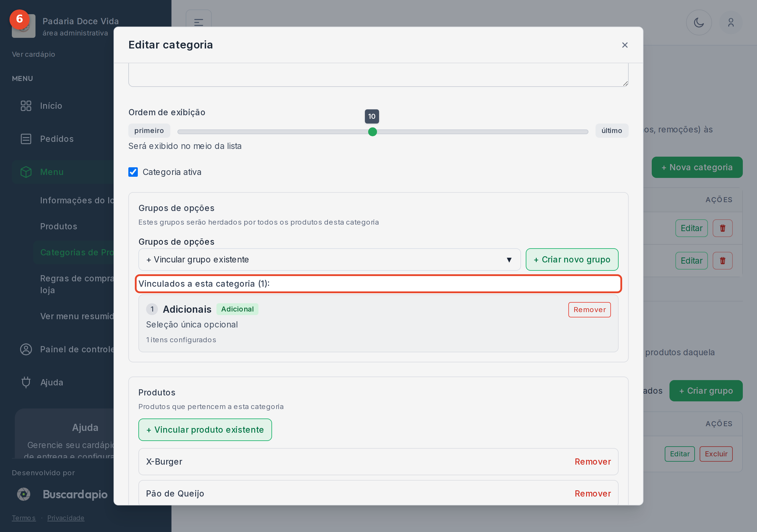This screenshot has width=757, height=532.
Task: Open the Vincular grupo existente dropdown
Action: (x=329, y=260)
